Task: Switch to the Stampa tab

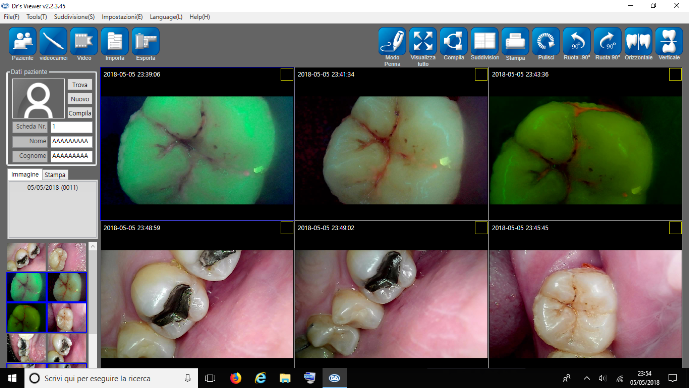Action: 55,174
